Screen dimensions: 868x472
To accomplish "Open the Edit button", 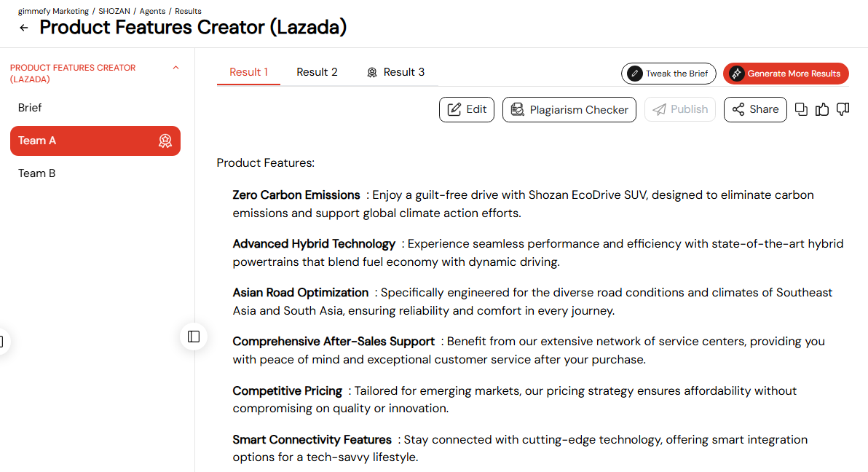I will [467, 110].
